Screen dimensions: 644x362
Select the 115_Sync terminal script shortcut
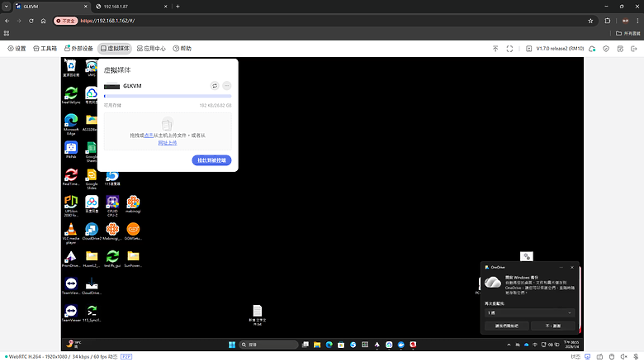[92, 313]
